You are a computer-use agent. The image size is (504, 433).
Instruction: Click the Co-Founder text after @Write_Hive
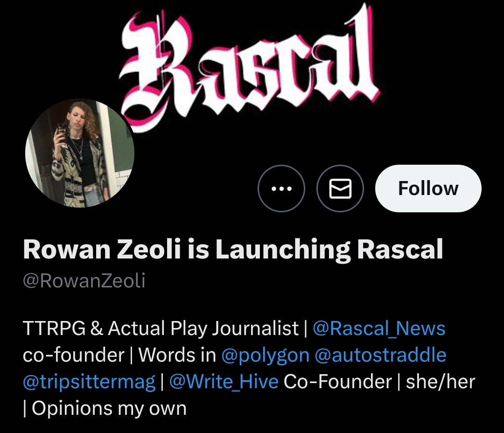pyautogui.click(x=338, y=382)
